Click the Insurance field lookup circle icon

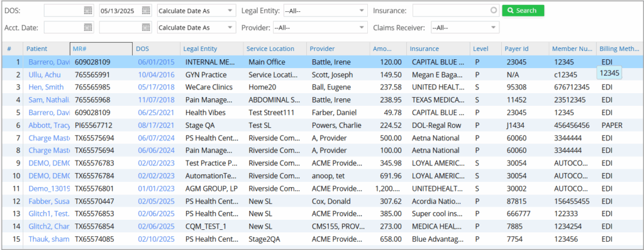click(494, 10)
